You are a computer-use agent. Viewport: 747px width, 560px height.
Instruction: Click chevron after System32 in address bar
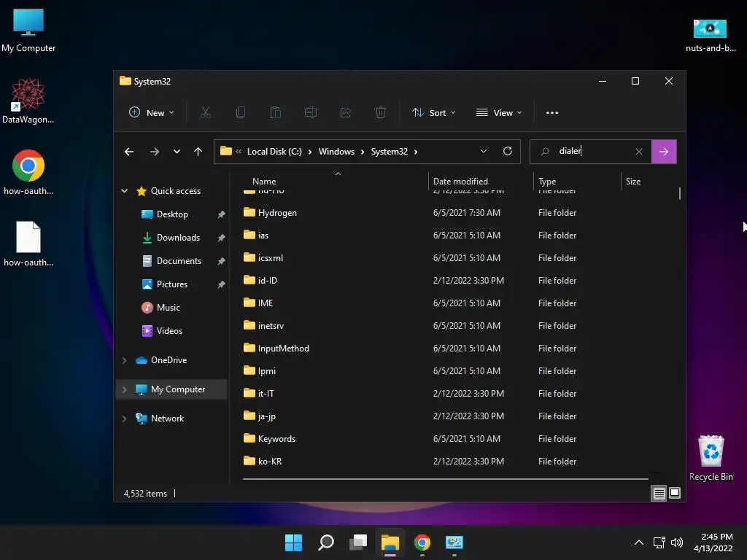pos(416,152)
